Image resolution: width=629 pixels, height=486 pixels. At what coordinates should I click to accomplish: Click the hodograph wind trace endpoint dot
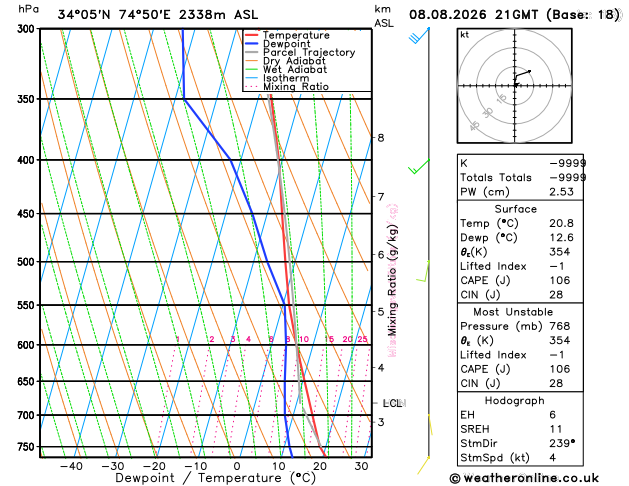530,71
